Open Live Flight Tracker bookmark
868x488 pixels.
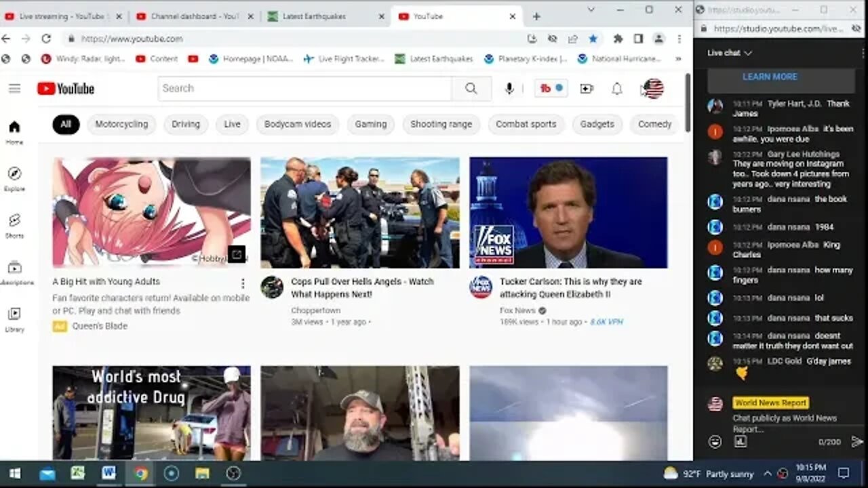point(344,59)
